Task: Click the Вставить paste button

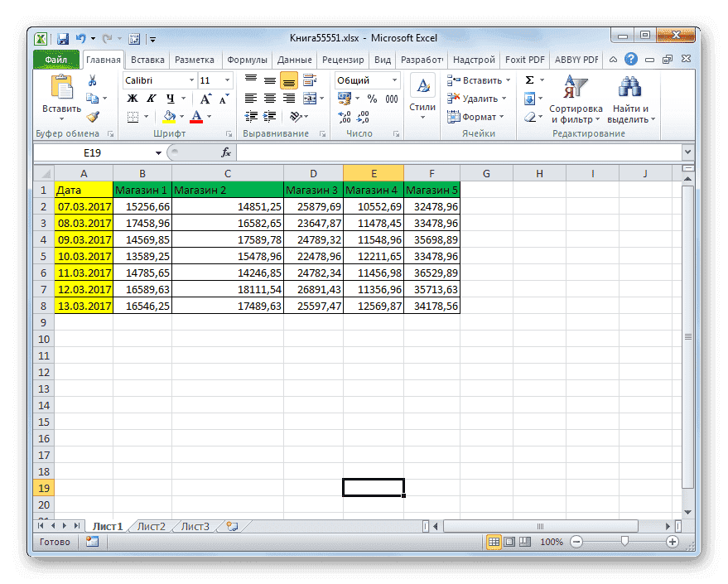Action: [x=62, y=91]
